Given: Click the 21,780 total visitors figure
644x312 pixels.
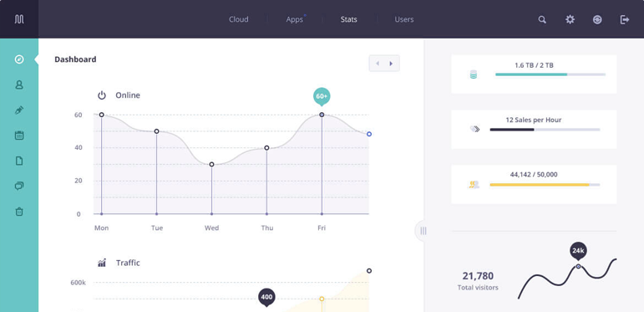Looking at the screenshot, I should coord(478,276).
